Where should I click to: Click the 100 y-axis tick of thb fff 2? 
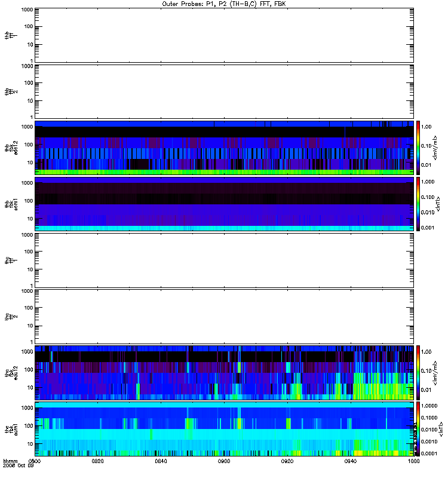coord(29,83)
